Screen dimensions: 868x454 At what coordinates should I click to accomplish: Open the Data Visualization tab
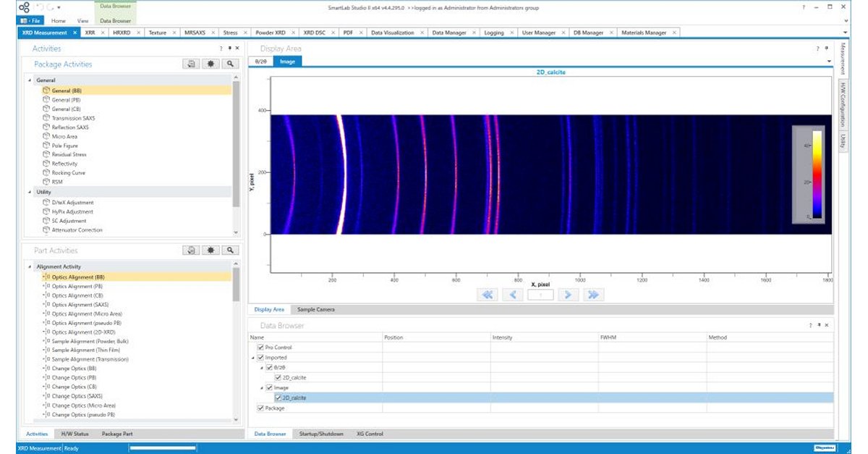tap(393, 33)
